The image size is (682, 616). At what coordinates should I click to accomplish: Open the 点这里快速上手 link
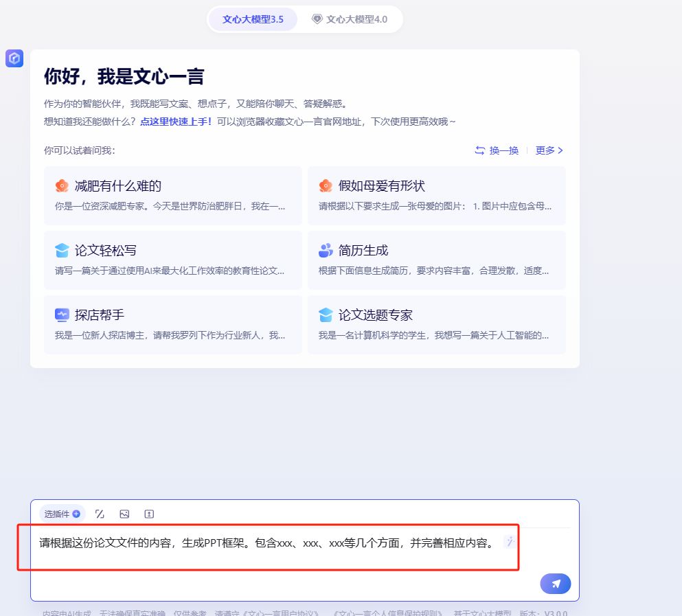click(x=176, y=122)
